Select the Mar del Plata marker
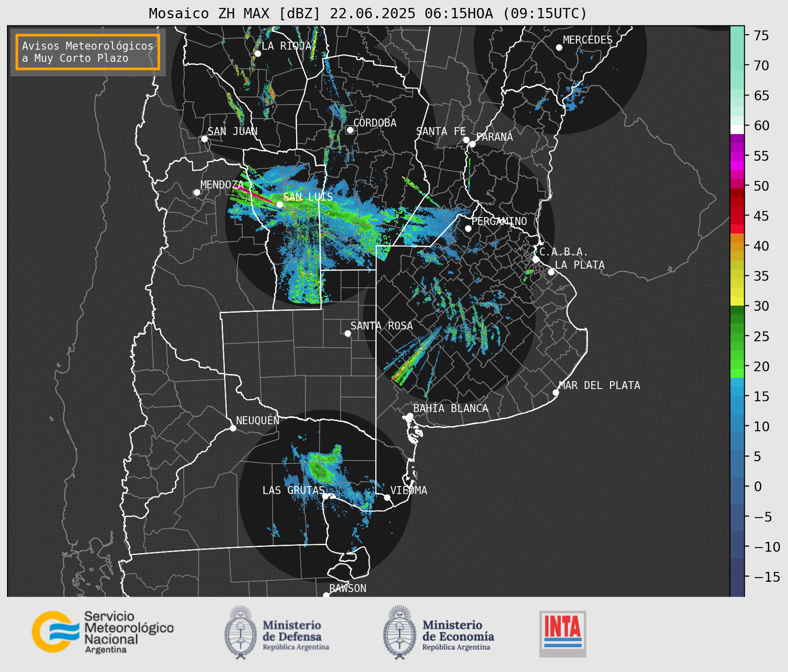Image resolution: width=788 pixels, height=672 pixels. pos(555,393)
